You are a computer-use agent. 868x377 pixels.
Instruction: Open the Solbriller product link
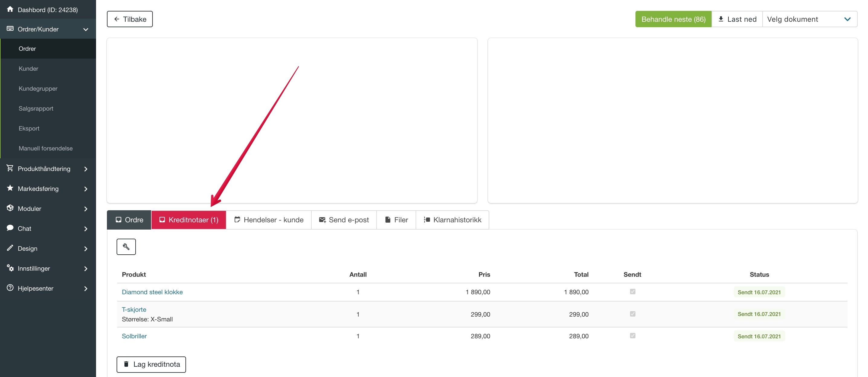click(134, 336)
